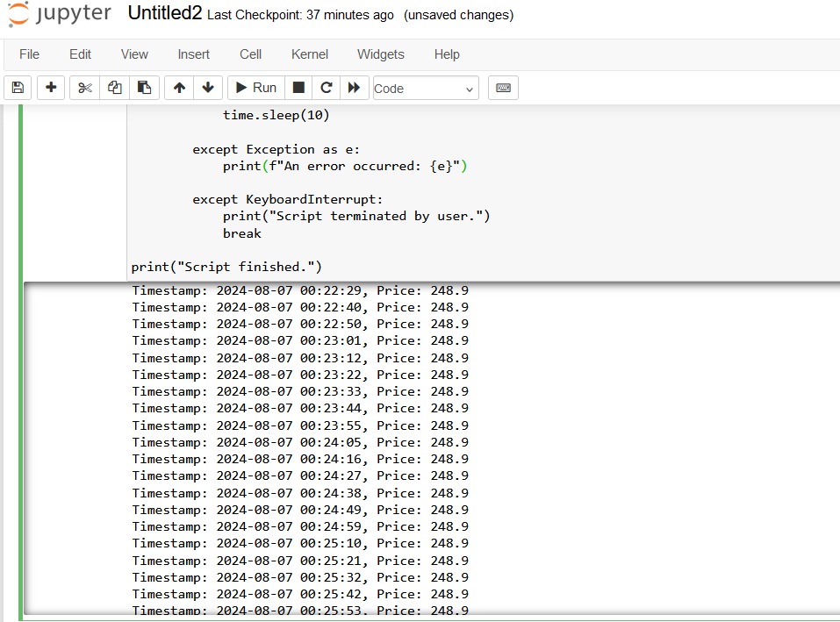Click output row with timestamp 00:24:16
This screenshot has height=622, width=840.
point(300,459)
